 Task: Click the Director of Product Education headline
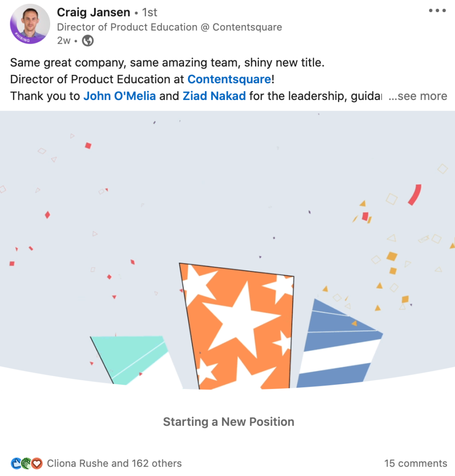(x=170, y=27)
